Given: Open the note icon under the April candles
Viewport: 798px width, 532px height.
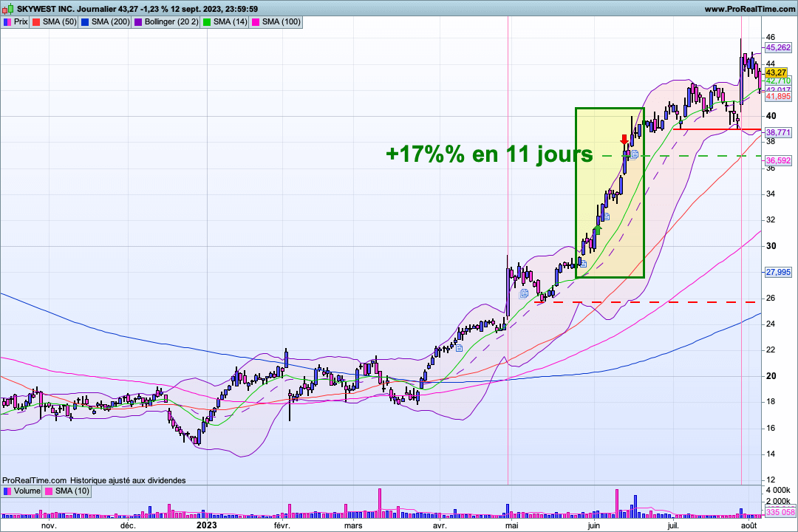Looking at the screenshot, I should (x=459, y=348).
